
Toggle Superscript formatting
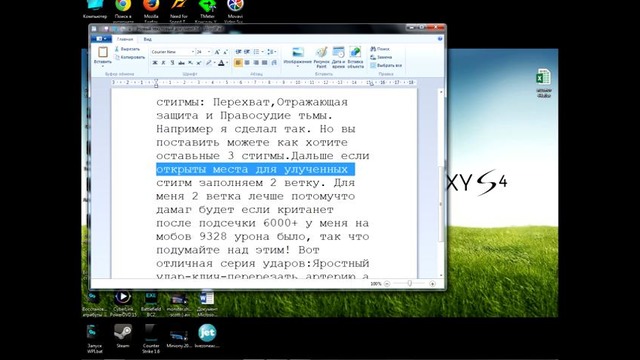click(199, 63)
